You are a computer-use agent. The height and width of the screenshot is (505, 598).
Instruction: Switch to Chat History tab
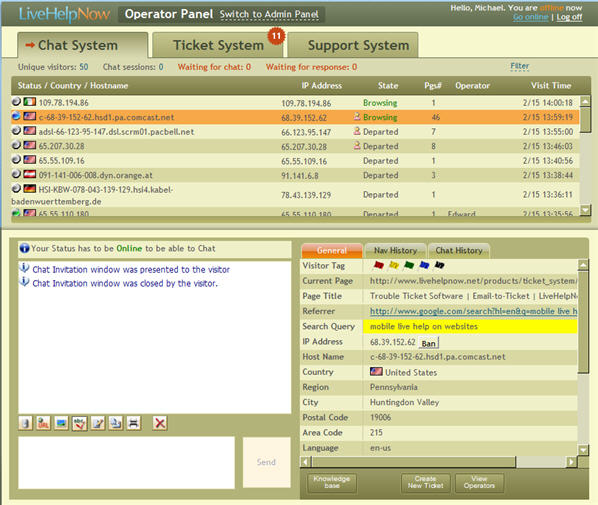459,251
